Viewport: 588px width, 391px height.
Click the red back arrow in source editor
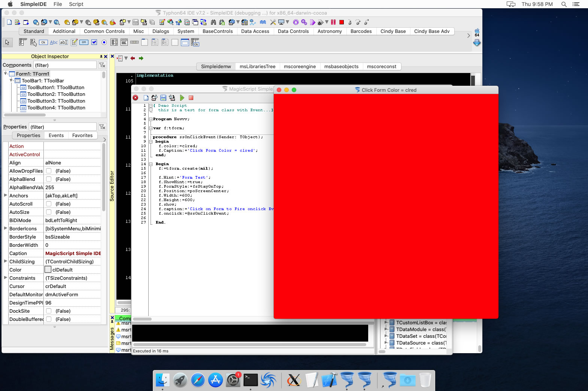click(x=133, y=58)
